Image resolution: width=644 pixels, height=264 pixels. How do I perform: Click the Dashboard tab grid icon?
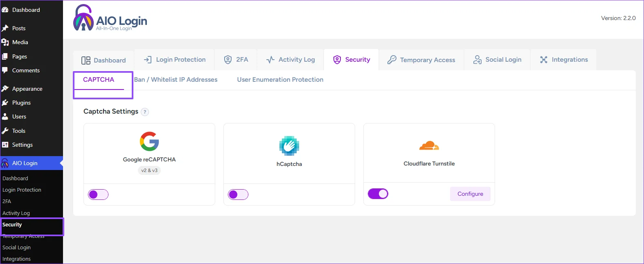tap(86, 60)
